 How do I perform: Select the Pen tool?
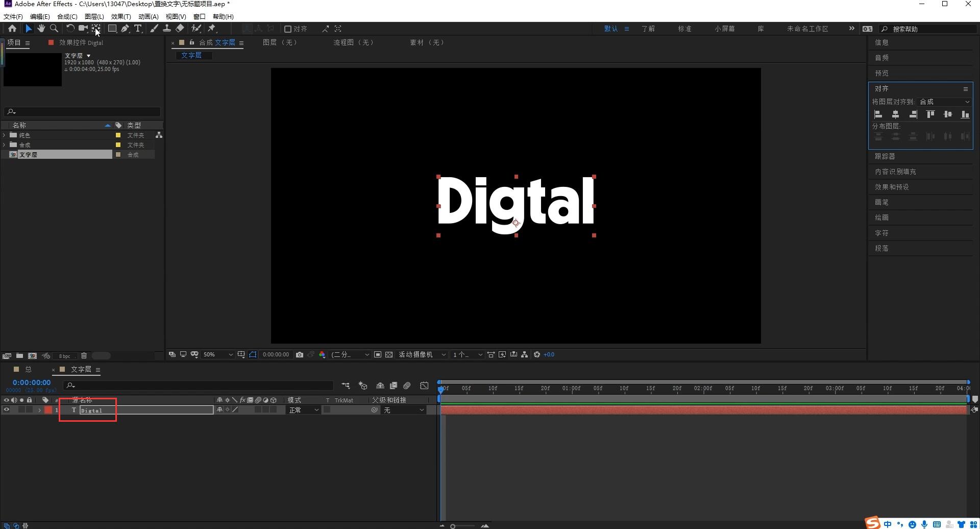pos(125,29)
